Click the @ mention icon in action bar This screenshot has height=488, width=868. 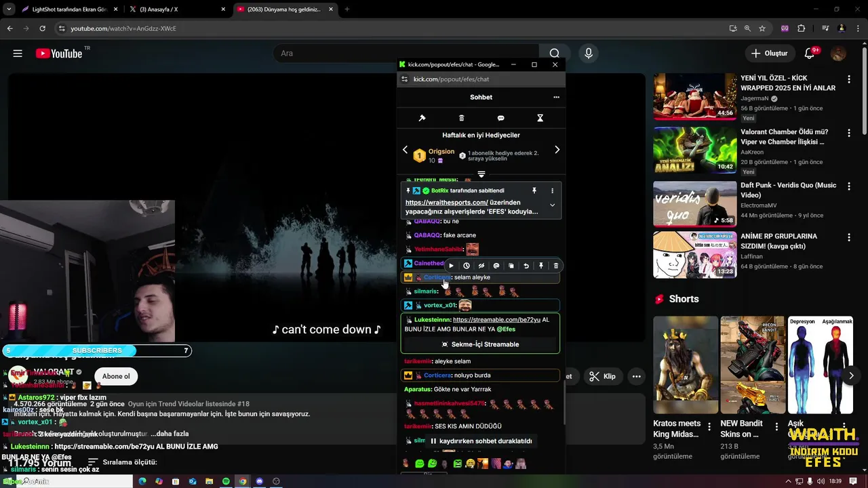point(496,266)
